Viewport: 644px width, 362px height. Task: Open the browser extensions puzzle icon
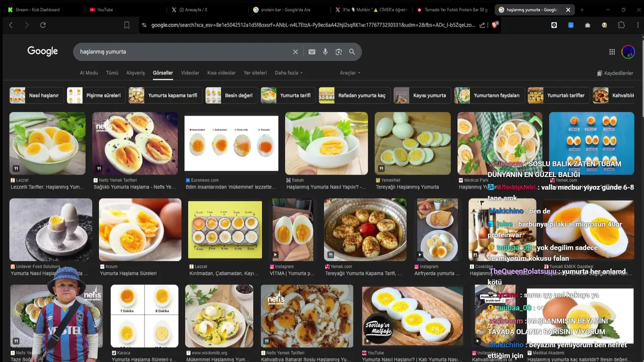[x=621, y=25]
